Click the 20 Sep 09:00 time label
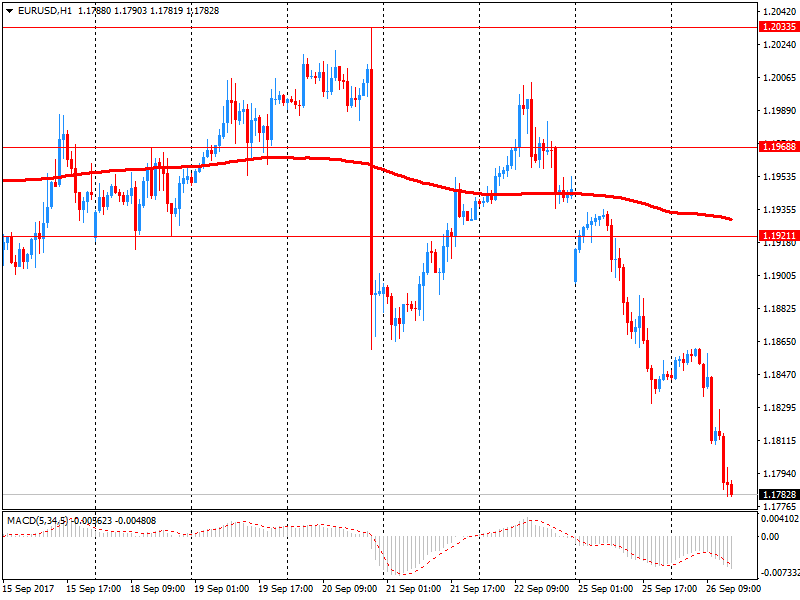The height and width of the screenshot is (600, 800). pos(349,589)
